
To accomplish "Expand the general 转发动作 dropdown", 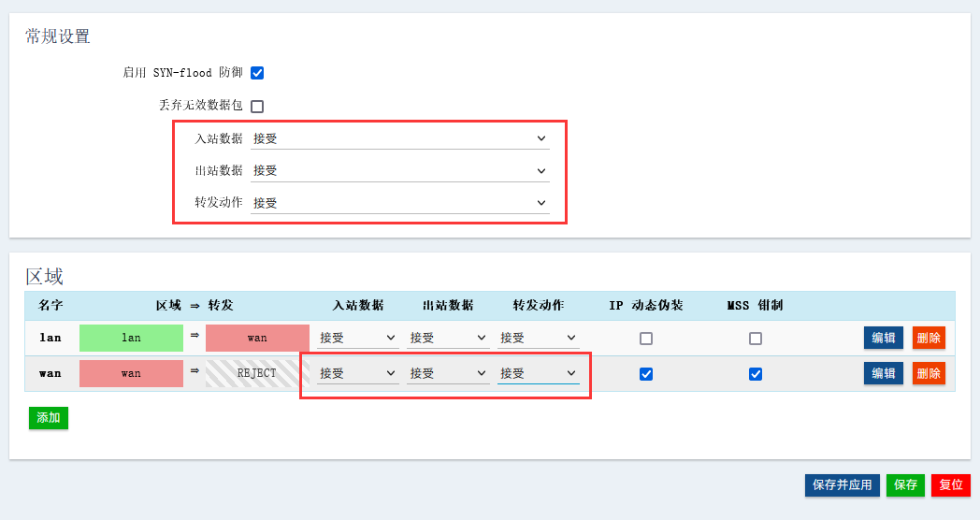I will 399,202.
